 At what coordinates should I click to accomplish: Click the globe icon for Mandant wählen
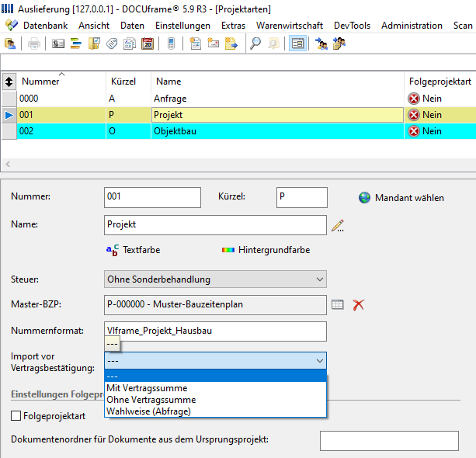tap(364, 198)
